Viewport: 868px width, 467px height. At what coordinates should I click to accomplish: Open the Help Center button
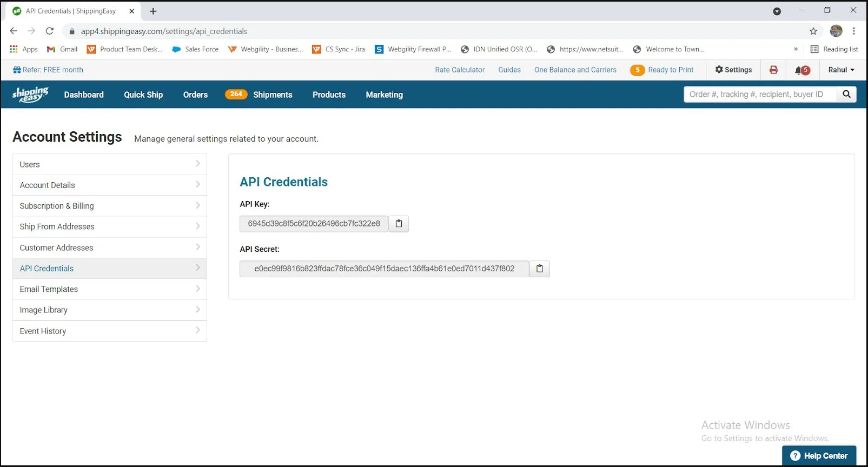pyautogui.click(x=819, y=456)
